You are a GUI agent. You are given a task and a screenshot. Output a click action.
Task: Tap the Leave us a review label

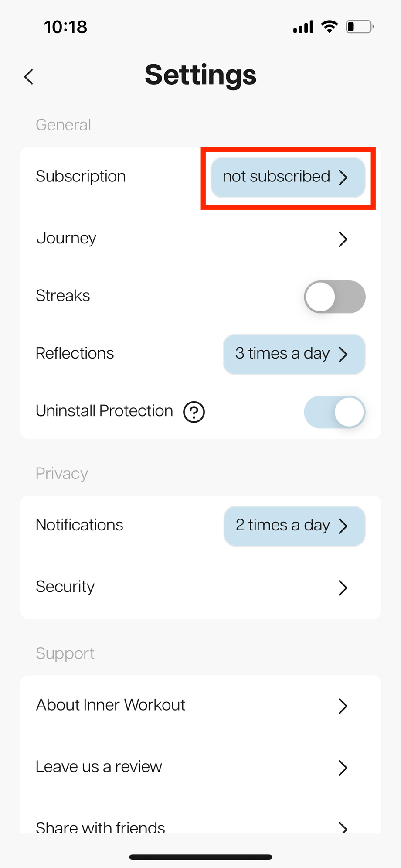[99, 767]
